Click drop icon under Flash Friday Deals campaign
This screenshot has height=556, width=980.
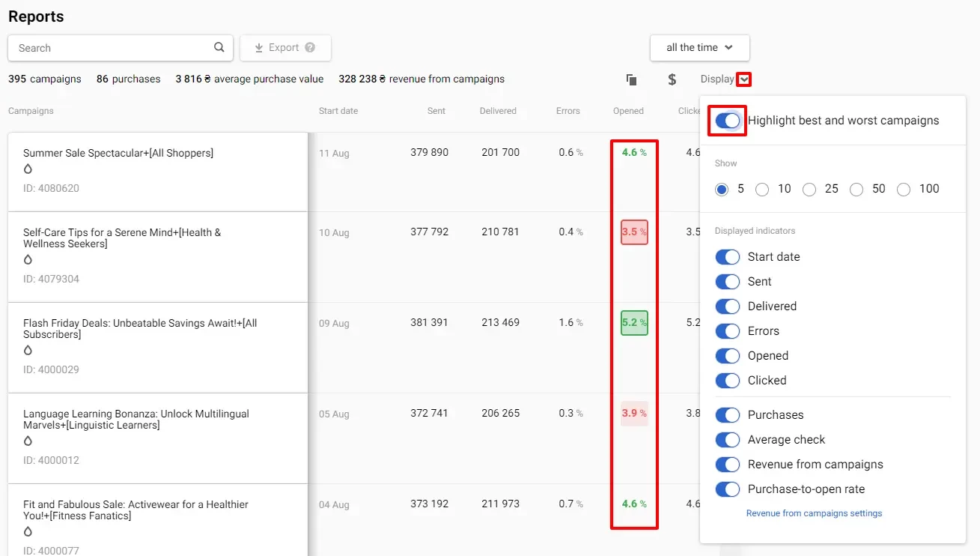pos(28,351)
